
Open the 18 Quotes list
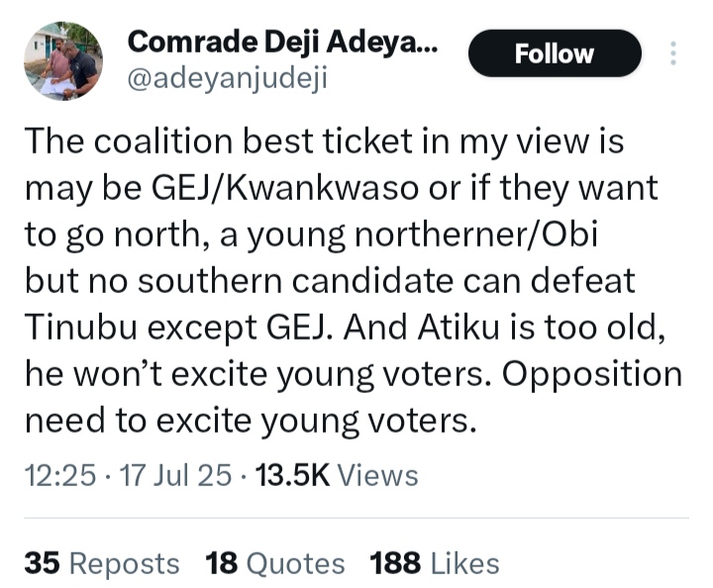275,563
